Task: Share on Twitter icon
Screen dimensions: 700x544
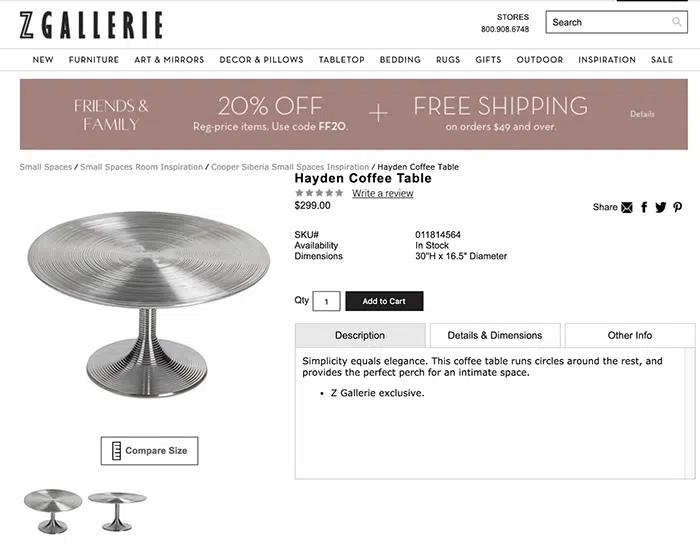Action: click(660, 207)
